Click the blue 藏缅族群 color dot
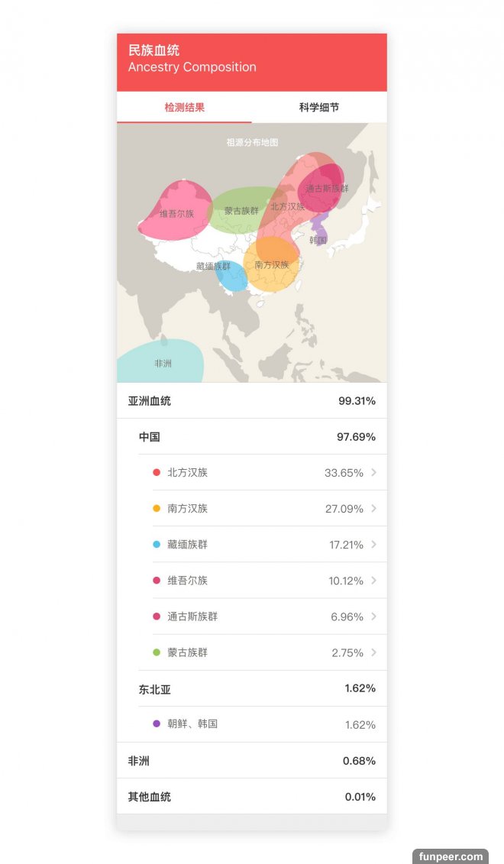This screenshot has width=504, height=864. click(157, 545)
